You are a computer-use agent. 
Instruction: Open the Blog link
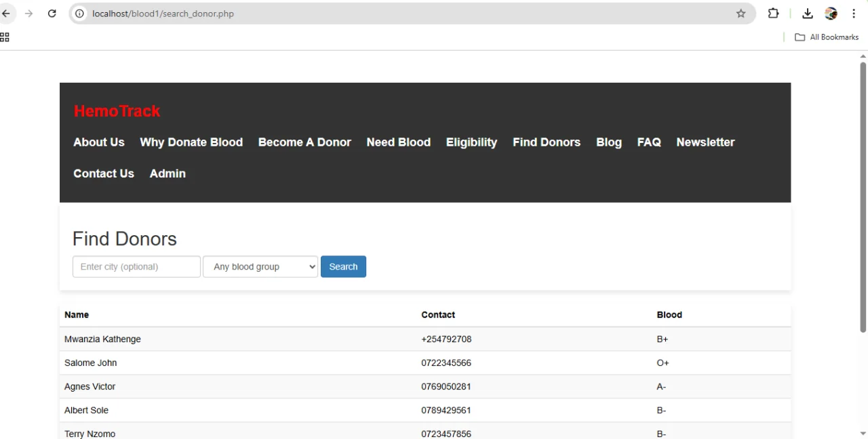tap(609, 142)
